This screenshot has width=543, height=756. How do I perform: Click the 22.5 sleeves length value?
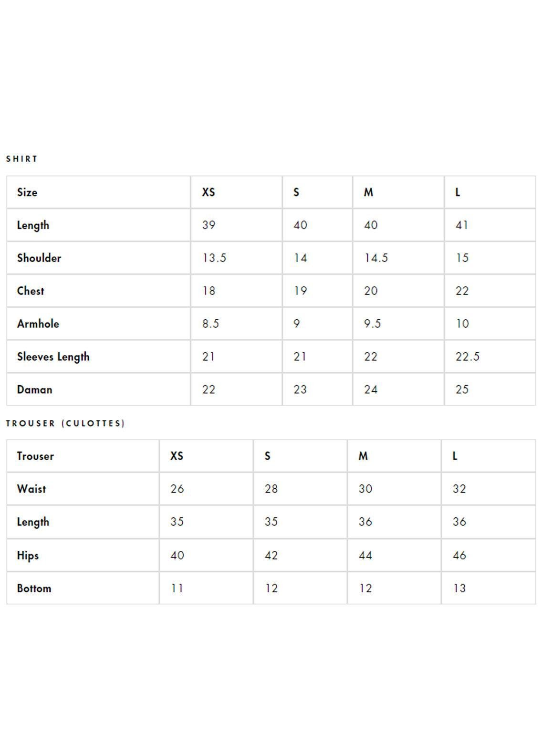pyautogui.click(x=467, y=357)
